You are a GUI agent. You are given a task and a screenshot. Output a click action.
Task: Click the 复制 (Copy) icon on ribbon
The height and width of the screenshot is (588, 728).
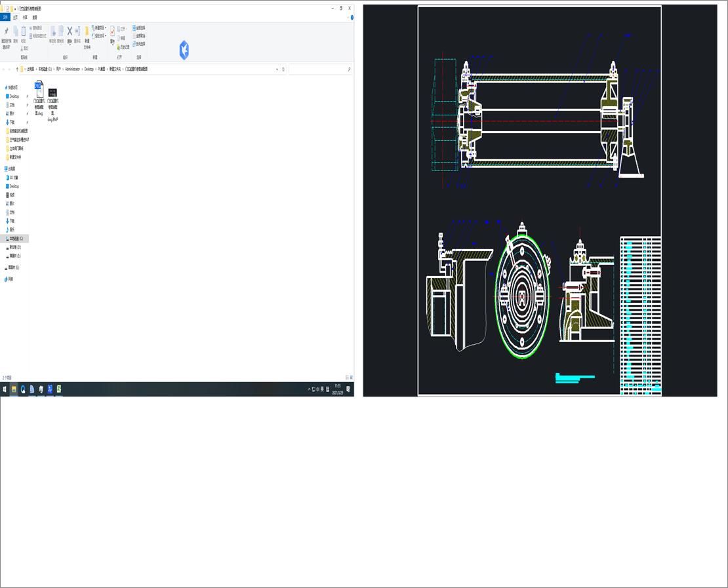tap(15, 31)
